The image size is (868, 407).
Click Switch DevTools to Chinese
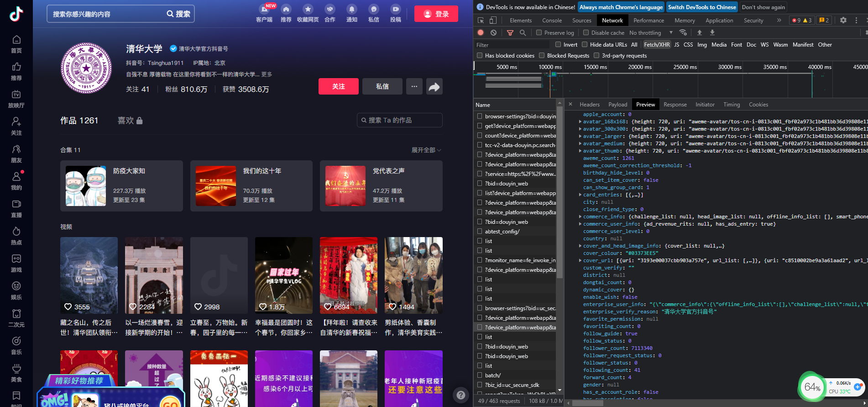pyautogui.click(x=702, y=7)
